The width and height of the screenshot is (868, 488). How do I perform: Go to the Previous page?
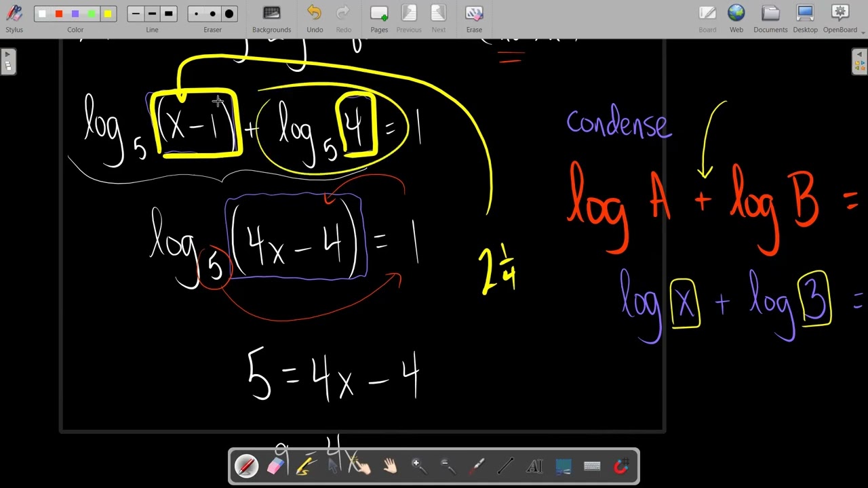(x=409, y=18)
